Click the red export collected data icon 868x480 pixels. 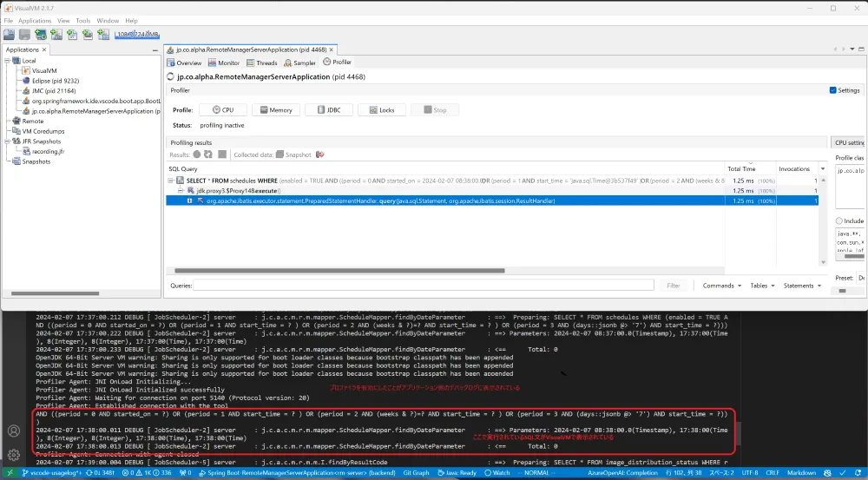(320, 155)
